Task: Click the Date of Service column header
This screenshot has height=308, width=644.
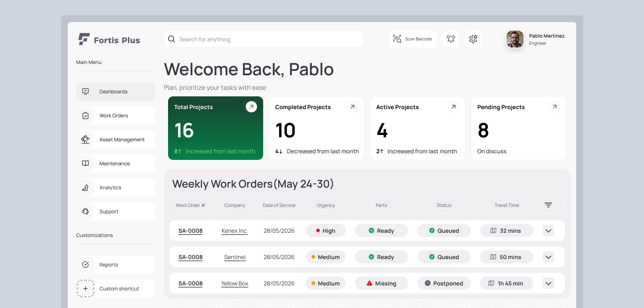Action: click(279, 205)
